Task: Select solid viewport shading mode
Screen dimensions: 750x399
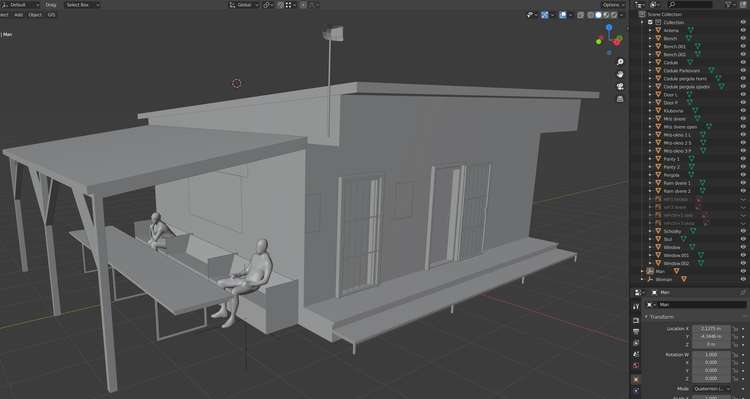Action: point(598,15)
